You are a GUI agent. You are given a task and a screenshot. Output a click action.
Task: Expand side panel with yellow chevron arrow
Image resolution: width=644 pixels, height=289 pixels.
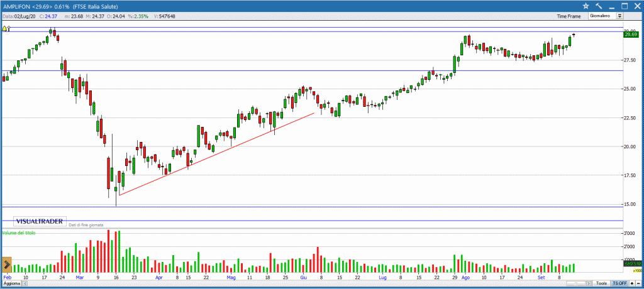6,265
